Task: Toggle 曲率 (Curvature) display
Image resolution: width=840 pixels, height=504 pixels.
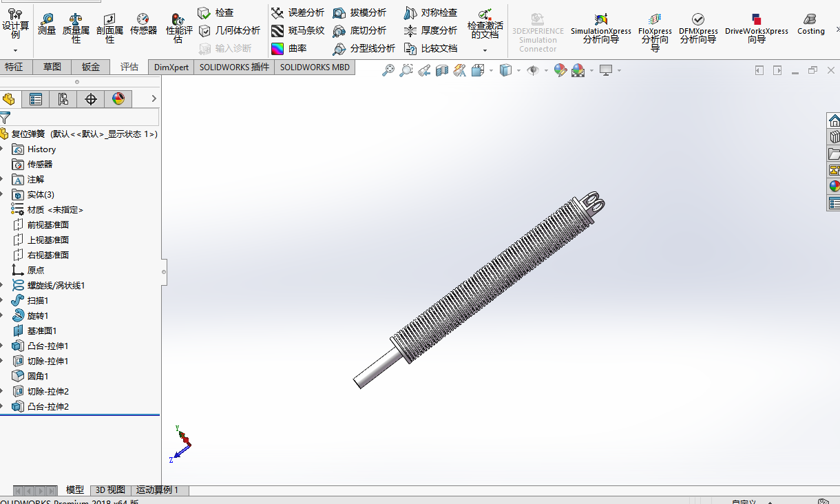Action: tap(289, 48)
